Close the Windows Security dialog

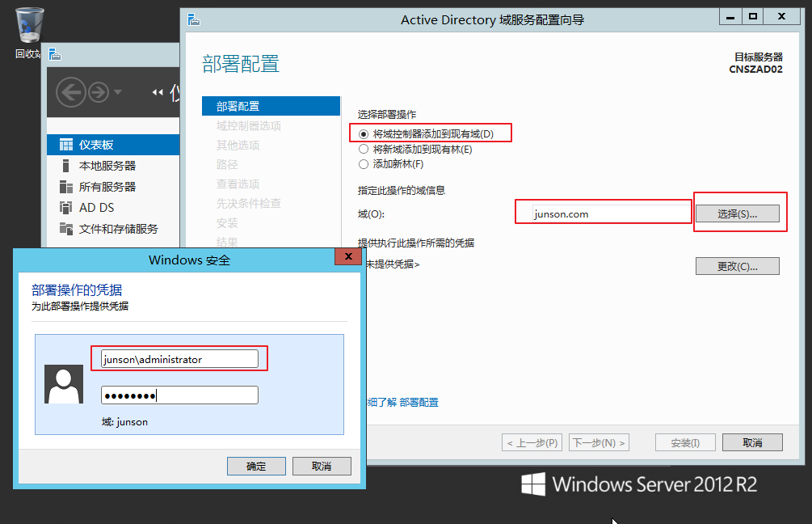tap(348, 256)
